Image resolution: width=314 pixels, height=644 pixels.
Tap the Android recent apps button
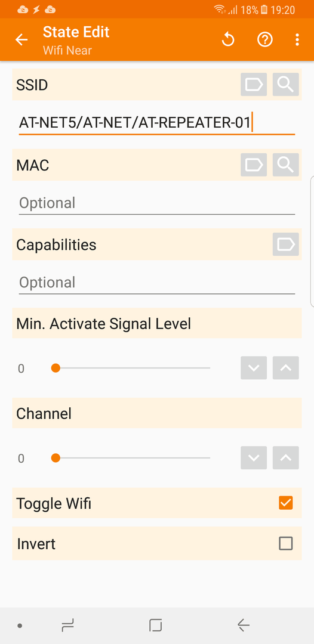pyautogui.click(x=68, y=626)
